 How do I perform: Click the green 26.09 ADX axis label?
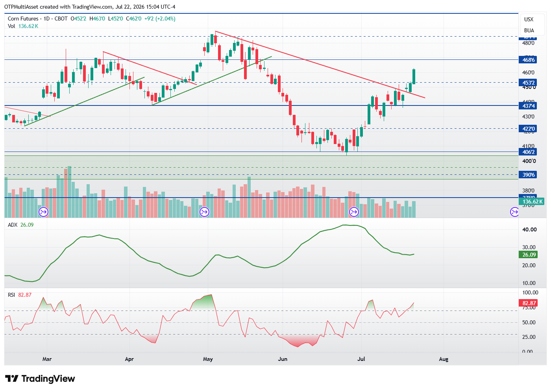[529, 255]
